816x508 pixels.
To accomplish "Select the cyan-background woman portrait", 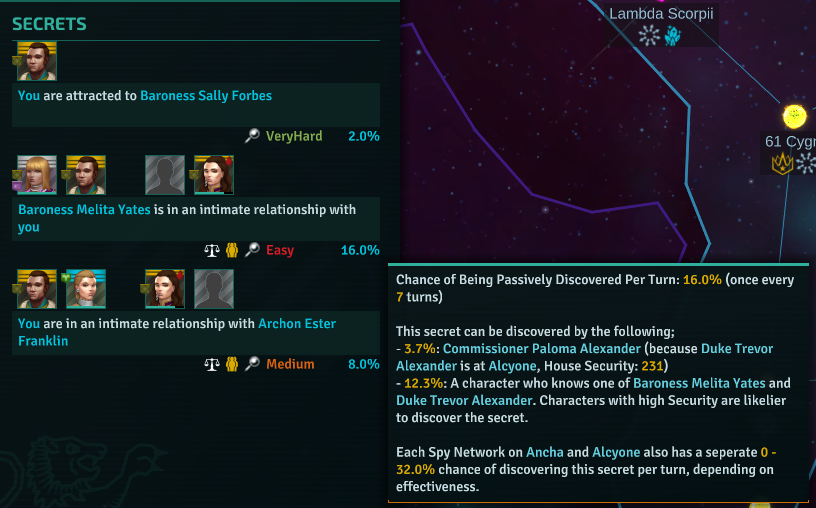I will coord(86,289).
